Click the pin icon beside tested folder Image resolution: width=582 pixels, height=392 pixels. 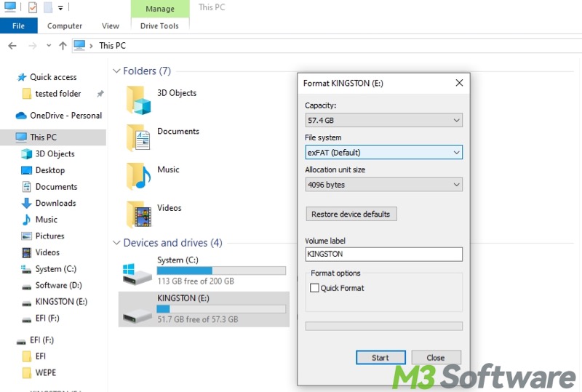click(x=100, y=94)
